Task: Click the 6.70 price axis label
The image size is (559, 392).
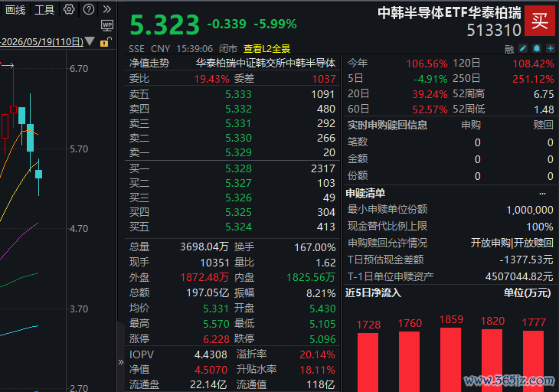Action: [79, 69]
